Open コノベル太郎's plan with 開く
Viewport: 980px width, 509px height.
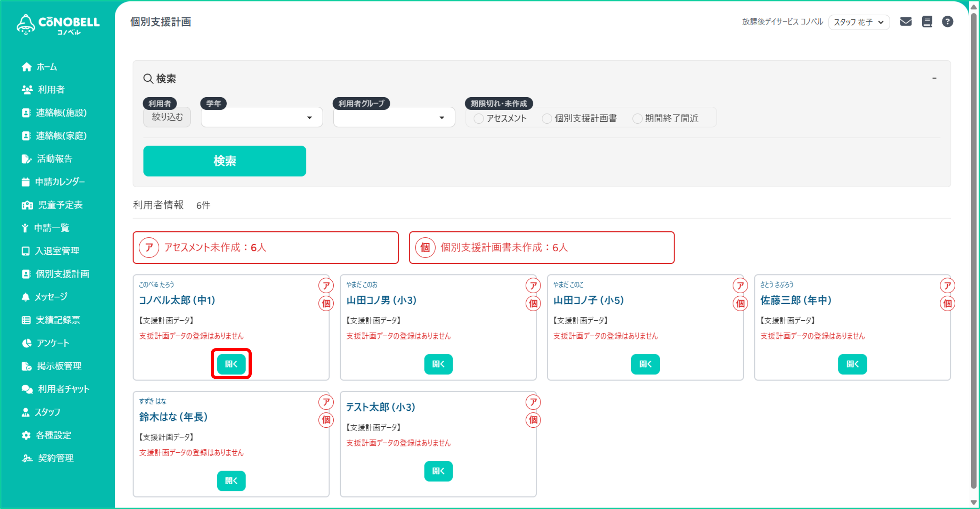click(x=231, y=364)
